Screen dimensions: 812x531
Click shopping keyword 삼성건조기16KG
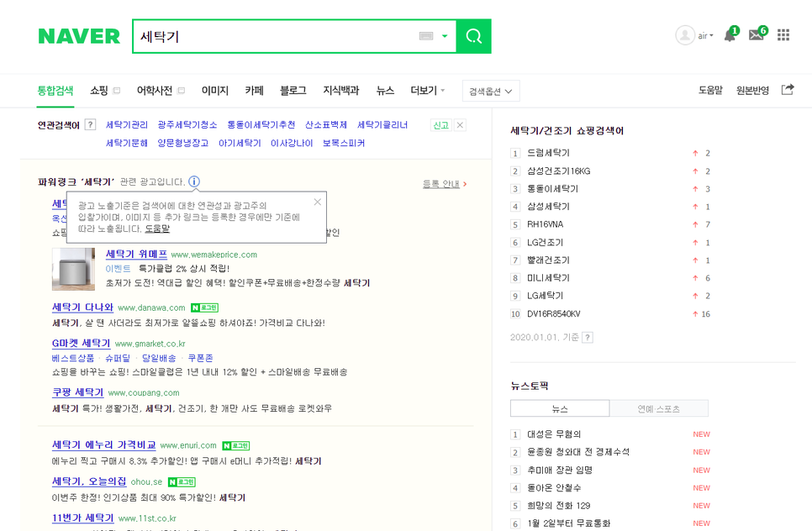click(558, 171)
